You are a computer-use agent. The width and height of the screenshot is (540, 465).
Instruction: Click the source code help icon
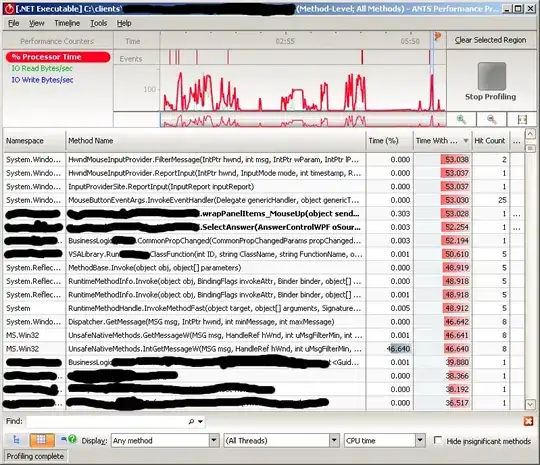pos(68,439)
